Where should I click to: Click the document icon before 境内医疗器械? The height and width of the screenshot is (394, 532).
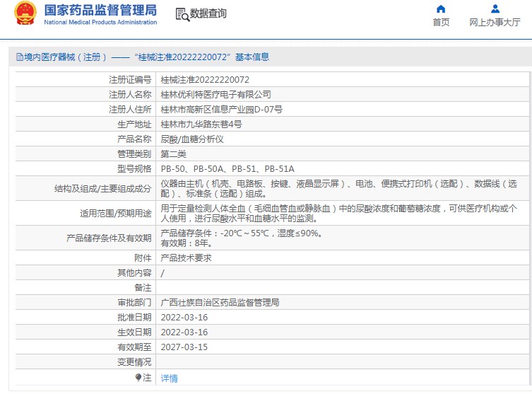pos(19,57)
